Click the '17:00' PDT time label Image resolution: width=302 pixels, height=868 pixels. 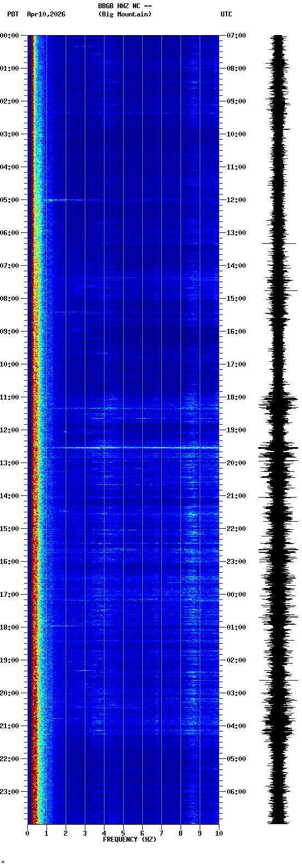(x=10, y=595)
